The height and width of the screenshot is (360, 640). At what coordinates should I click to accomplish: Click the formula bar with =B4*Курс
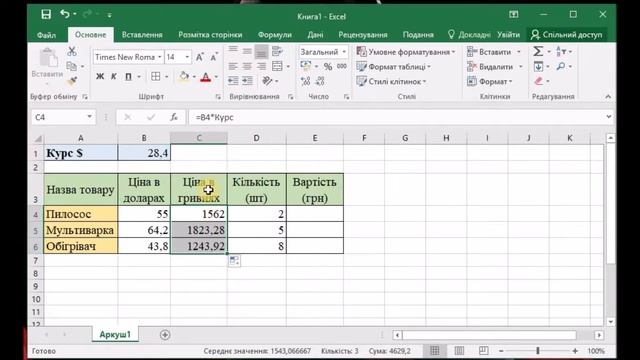point(396,118)
